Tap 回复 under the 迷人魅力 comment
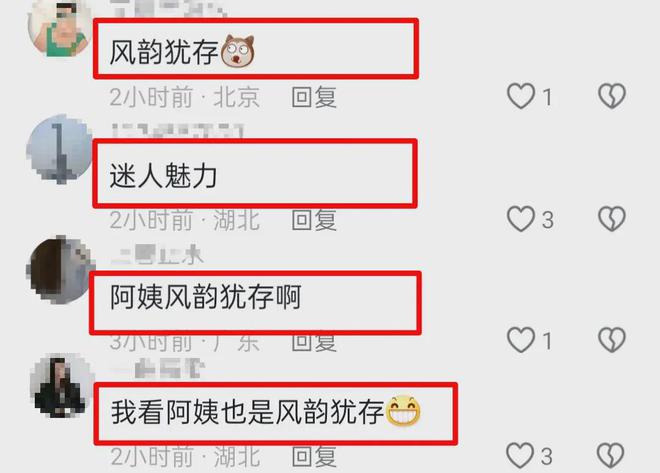Screen dimensions: 660x473 coord(314,220)
